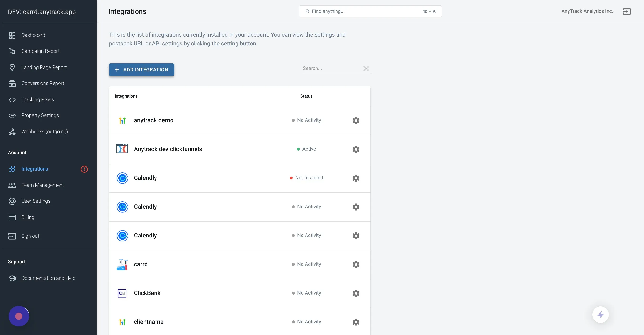644x335 pixels.
Task: Open Property Settings link
Action: click(x=40, y=115)
